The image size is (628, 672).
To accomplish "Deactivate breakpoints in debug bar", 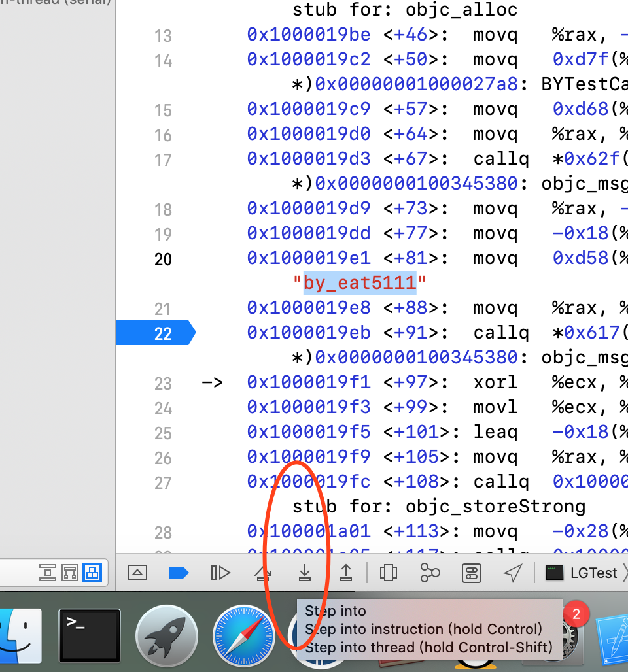I will click(179, 573).
